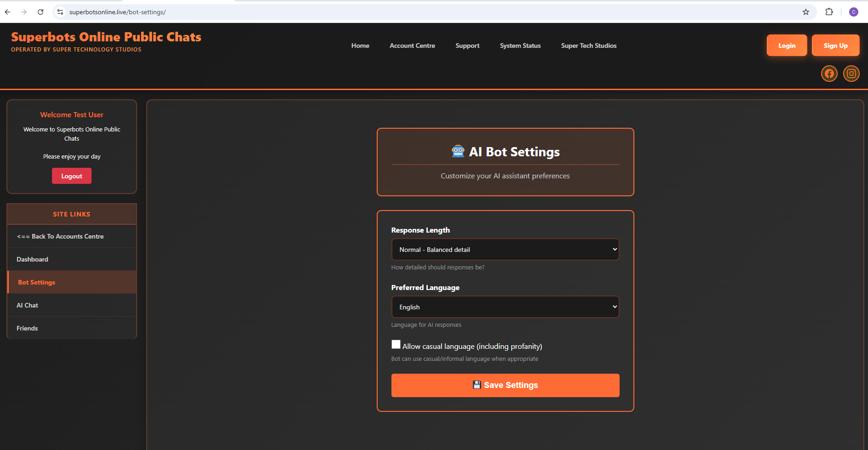Go back to Accounts Centre link

pos(72,236)
